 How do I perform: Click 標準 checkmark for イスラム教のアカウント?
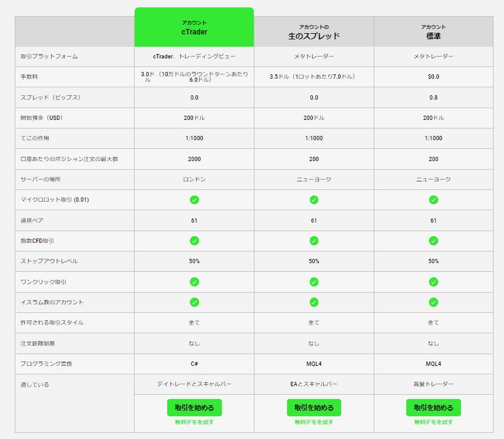coord(433,302)
